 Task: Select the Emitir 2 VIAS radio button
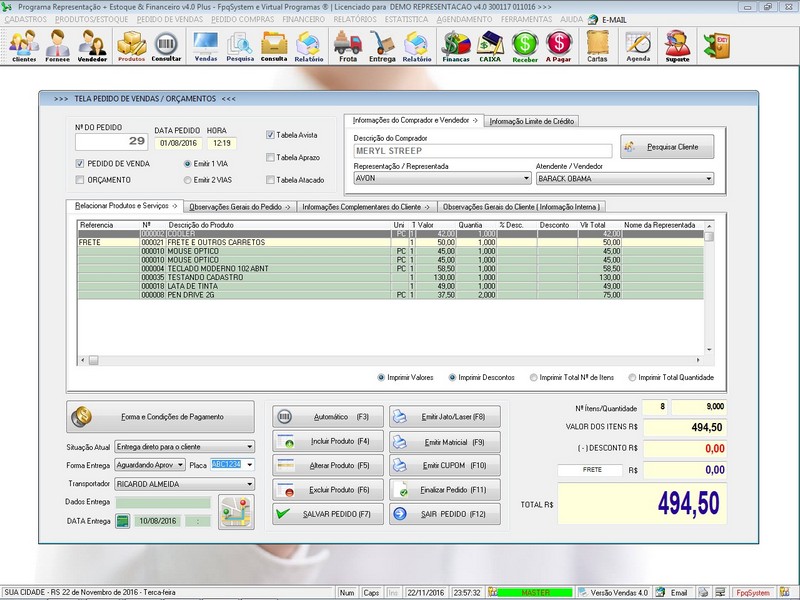187,180
